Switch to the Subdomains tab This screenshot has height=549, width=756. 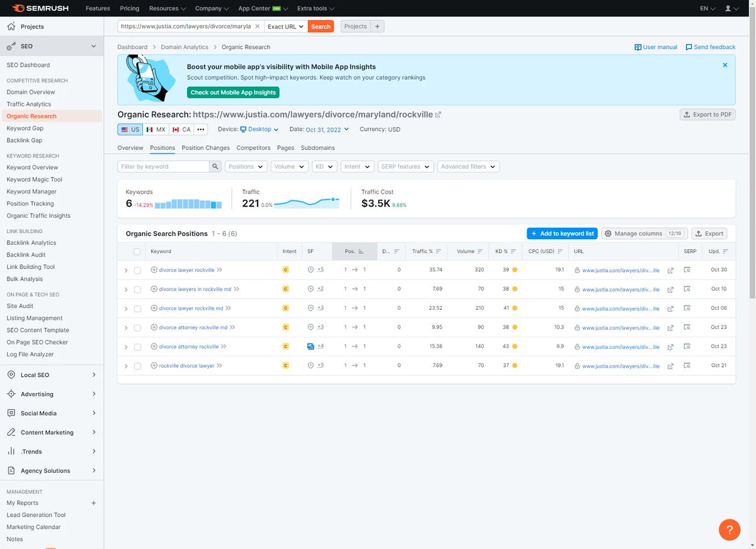[x=318, y=148]
